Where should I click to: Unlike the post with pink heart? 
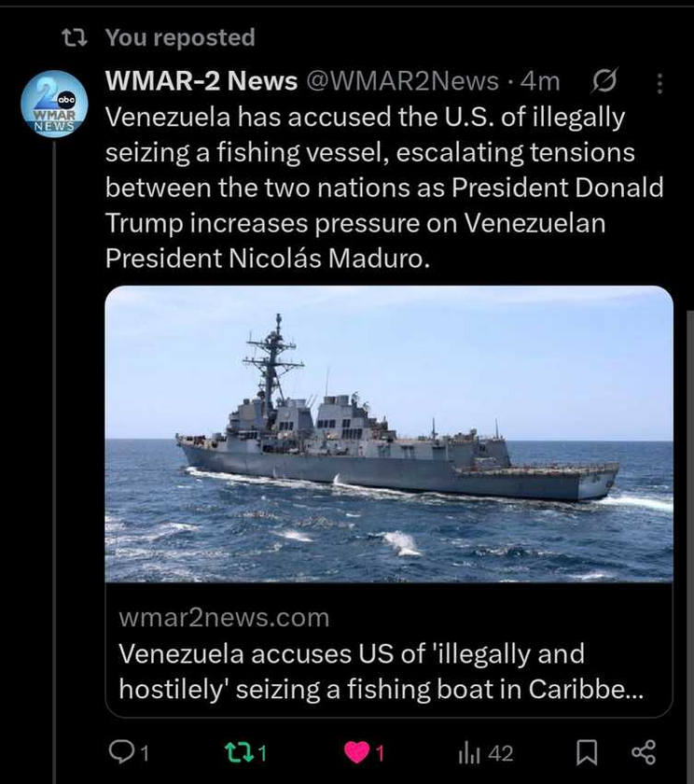pyautogui.click(x=356, y=752)
